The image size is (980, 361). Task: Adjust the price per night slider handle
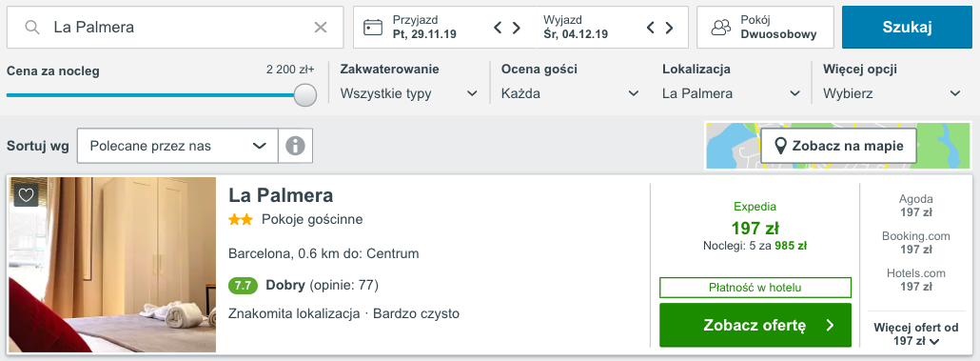305,95
